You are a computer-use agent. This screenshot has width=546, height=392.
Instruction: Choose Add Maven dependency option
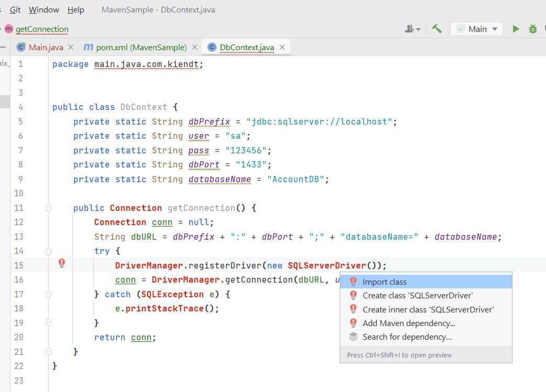(x=408, y=323)
